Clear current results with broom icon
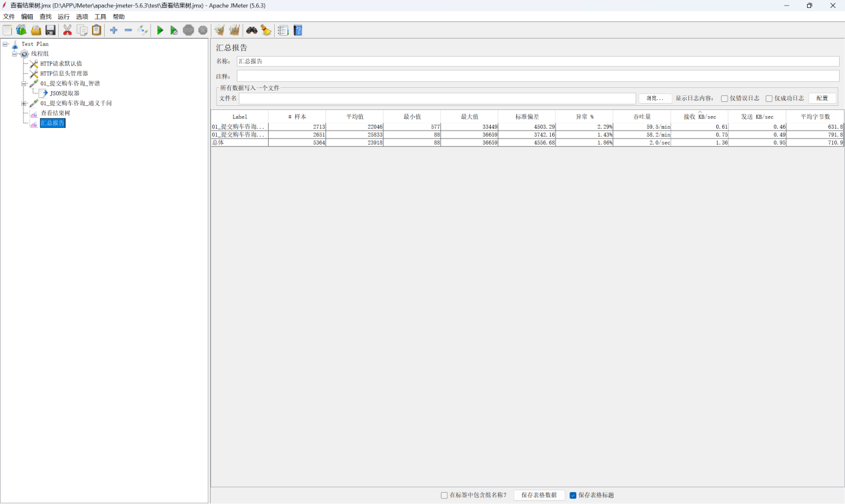The width and height of the screenshot is (845, 504). click(219, 30)
